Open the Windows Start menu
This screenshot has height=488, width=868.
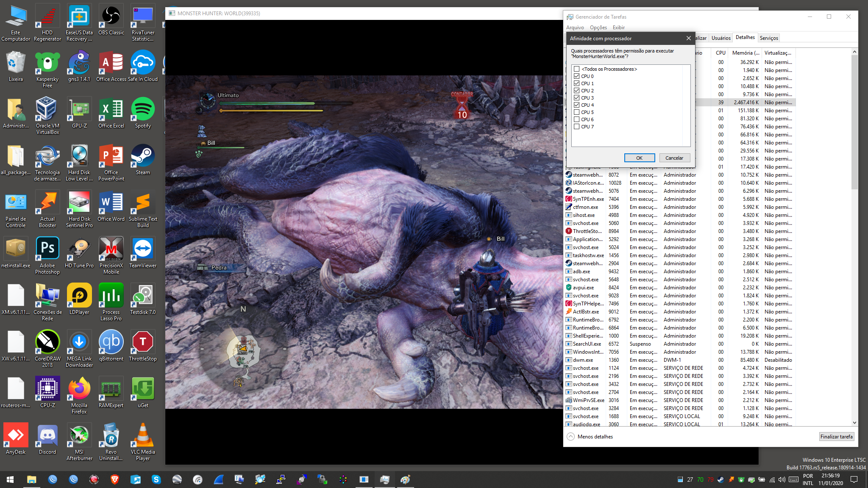pyautogui.click(x=10, y=480)
